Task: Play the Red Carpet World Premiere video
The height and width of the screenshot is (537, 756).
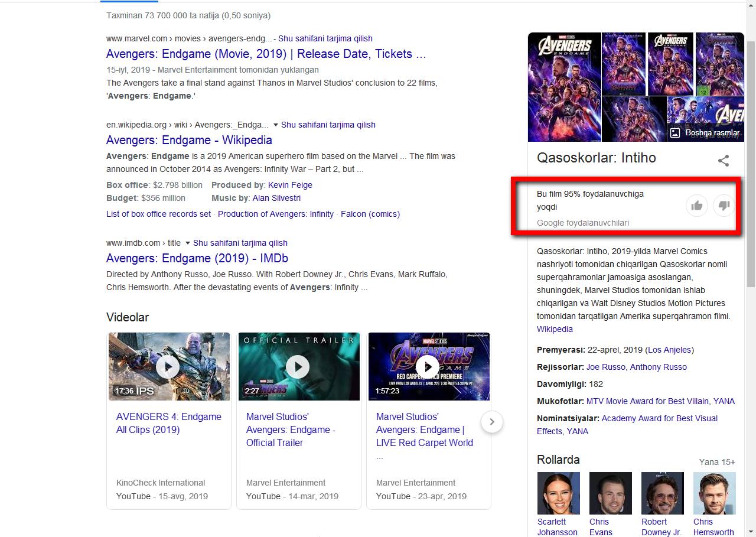Action: [x=428, y=367]
